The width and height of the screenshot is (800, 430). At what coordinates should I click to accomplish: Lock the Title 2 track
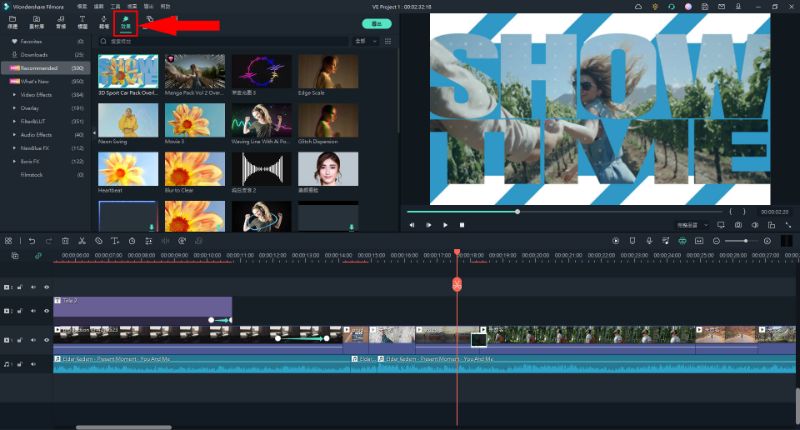tap(19, 311)
